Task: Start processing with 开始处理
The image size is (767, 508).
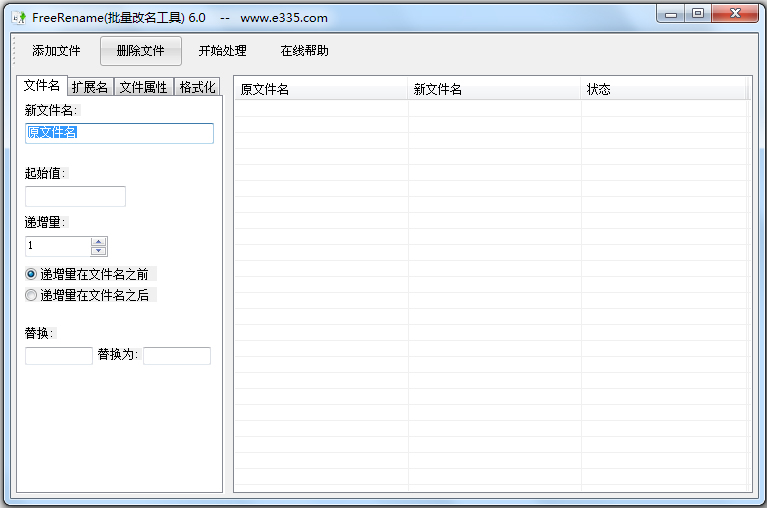Action: [223, 51]
